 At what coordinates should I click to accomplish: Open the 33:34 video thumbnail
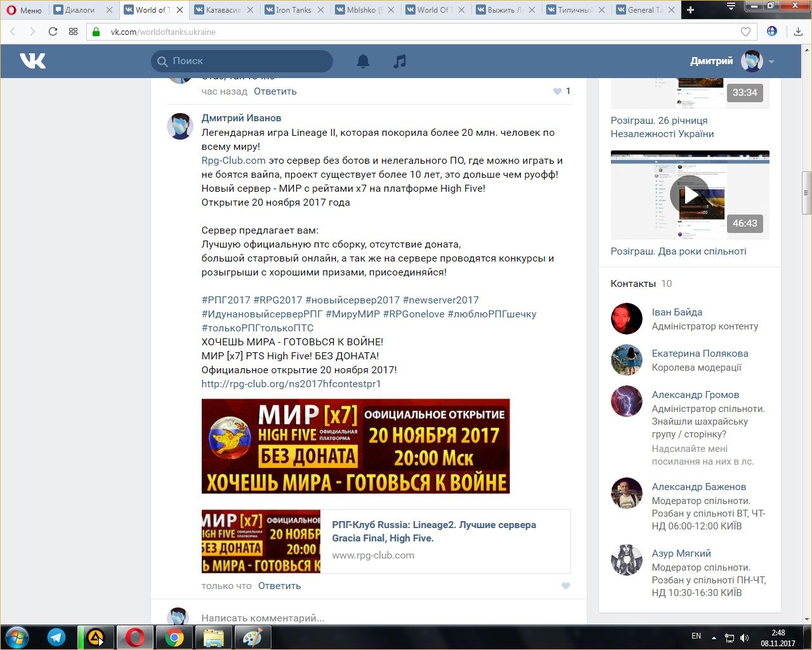690,93
